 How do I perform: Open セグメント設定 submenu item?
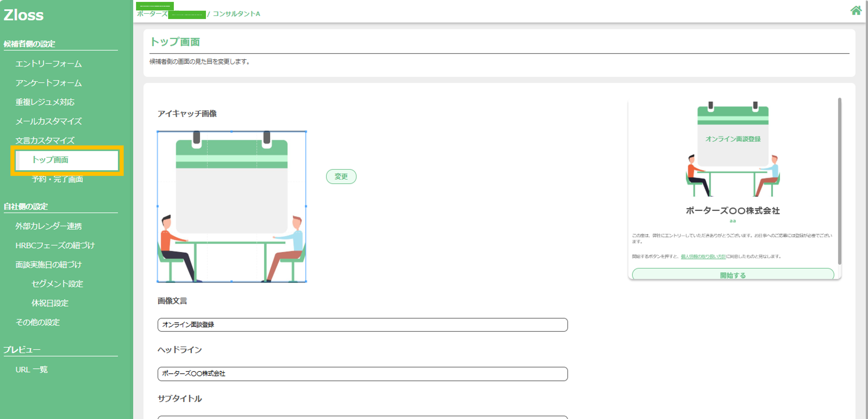pos(57,284)
